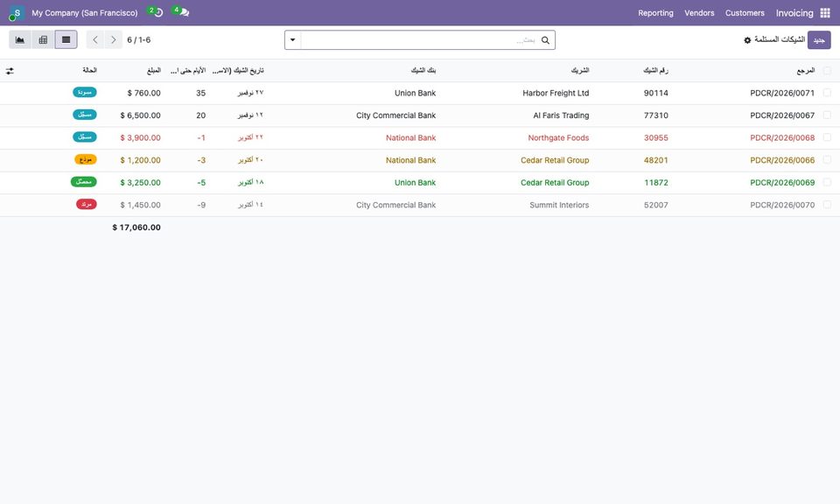Click the red status badge of $ 1,450.00 row

click(x=87, y=205)
